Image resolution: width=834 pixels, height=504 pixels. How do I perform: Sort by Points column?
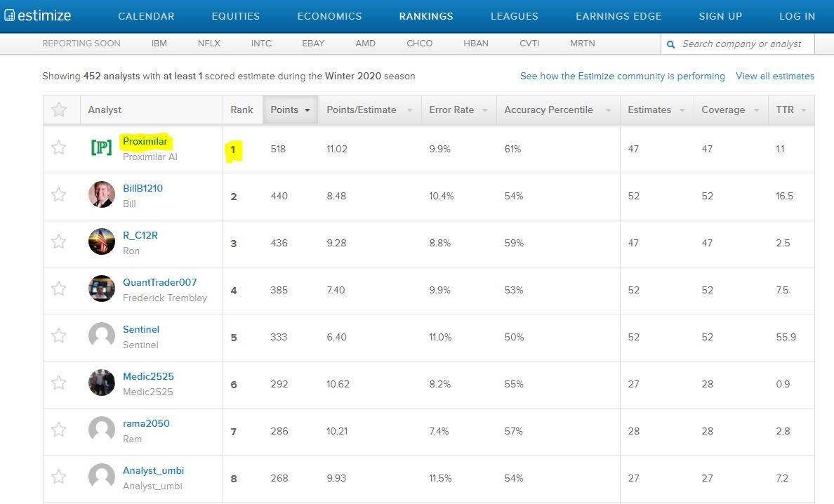(x=291, y=110)
